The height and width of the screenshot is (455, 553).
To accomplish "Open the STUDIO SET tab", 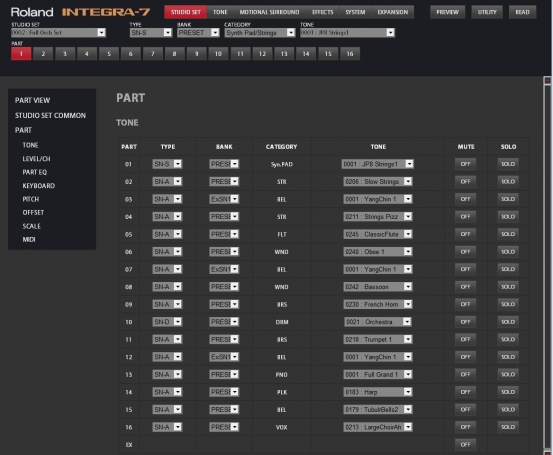I will [x=186, y=12].
